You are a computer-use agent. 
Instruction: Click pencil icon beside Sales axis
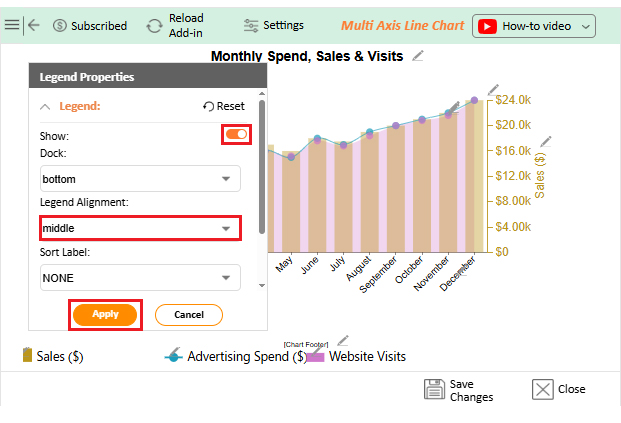click(x=545, y=141)
